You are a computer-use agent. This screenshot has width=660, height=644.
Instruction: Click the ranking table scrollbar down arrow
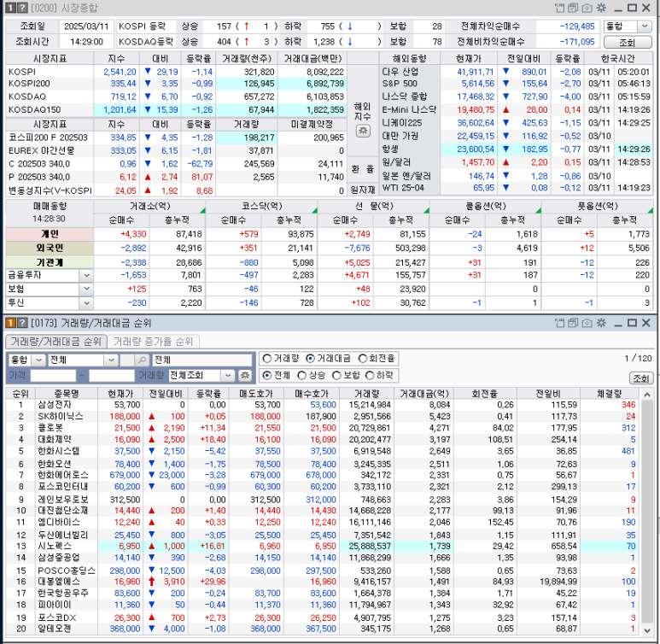(647, 630)
